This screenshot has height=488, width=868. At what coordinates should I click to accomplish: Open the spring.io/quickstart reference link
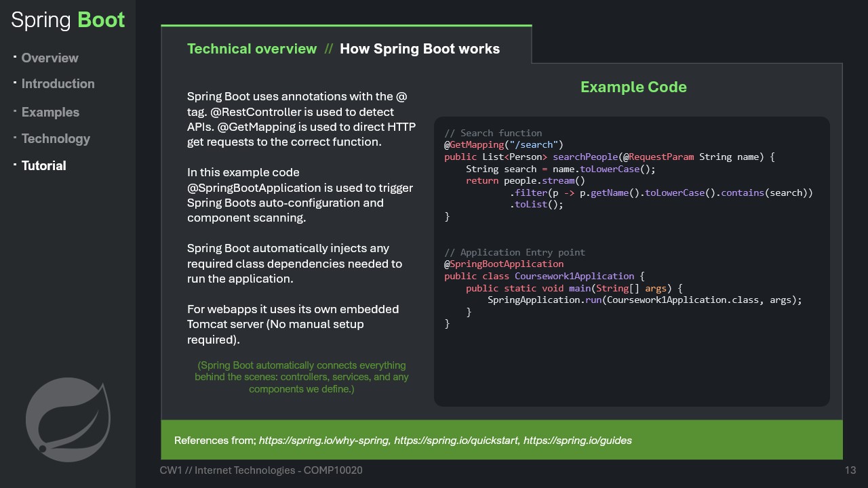coord(456,441)
